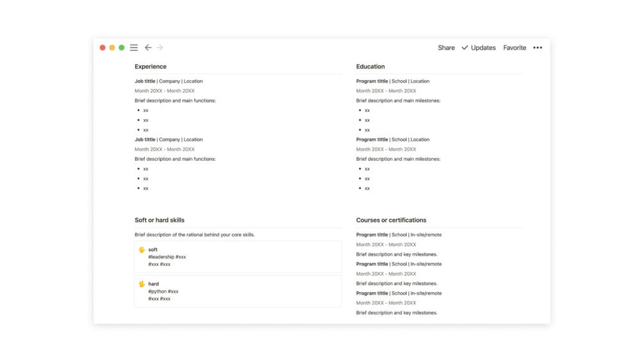Click the hand emoji on soft callout
Screen dimensions: 644x362
click(142, 250)
